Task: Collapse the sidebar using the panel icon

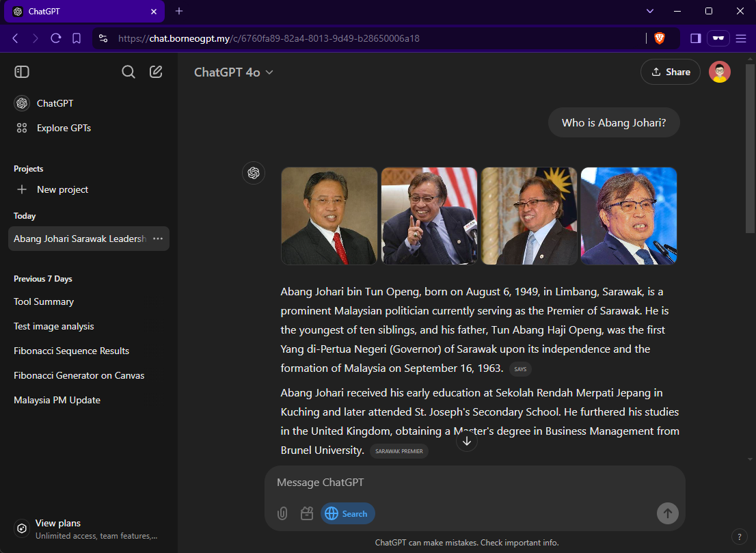Action: tap(21, 72)
